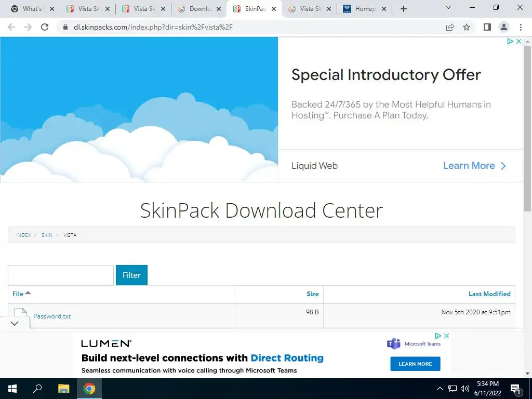Screen dimensions: 532x399
Task: Click the Lumen logo in bottom ad
Action: pos(106,344)
